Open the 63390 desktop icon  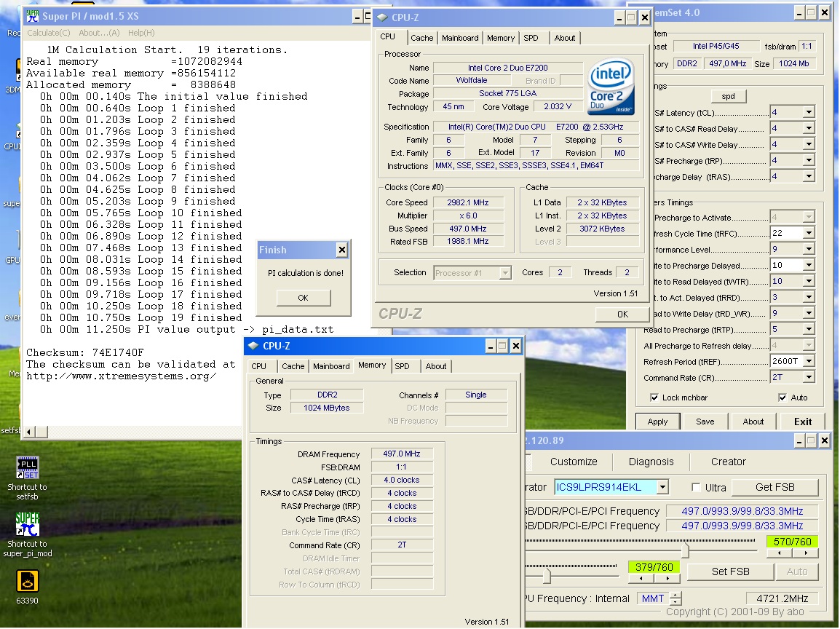[x=28, y=582]
